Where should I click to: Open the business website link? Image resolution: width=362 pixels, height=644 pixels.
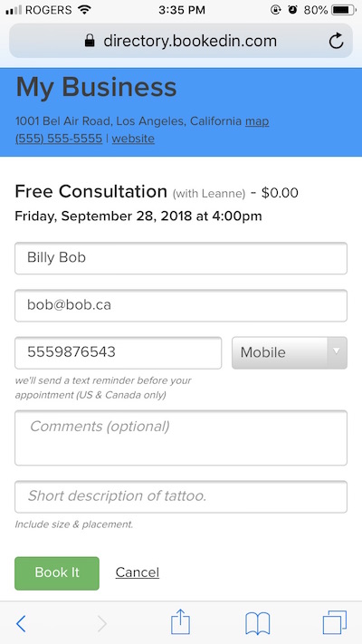(133, 139)
